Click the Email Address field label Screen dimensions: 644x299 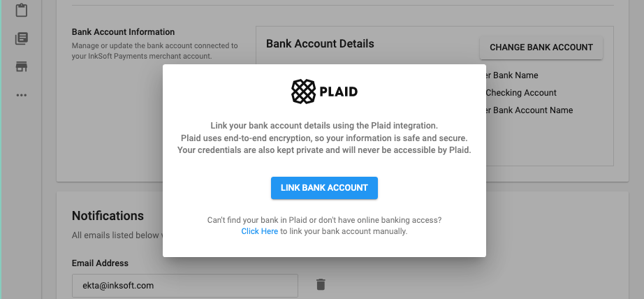pos(100,263)
